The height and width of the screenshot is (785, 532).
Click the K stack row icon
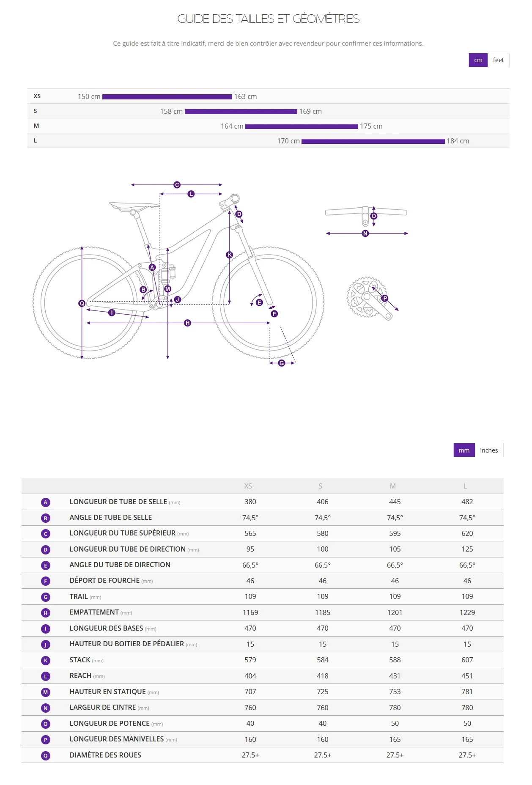[46, 661]
